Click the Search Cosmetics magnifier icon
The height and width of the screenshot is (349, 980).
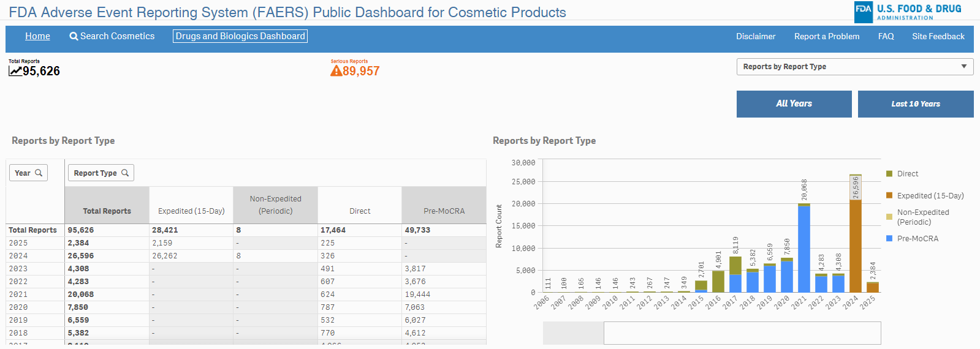(x=74, y=36)
